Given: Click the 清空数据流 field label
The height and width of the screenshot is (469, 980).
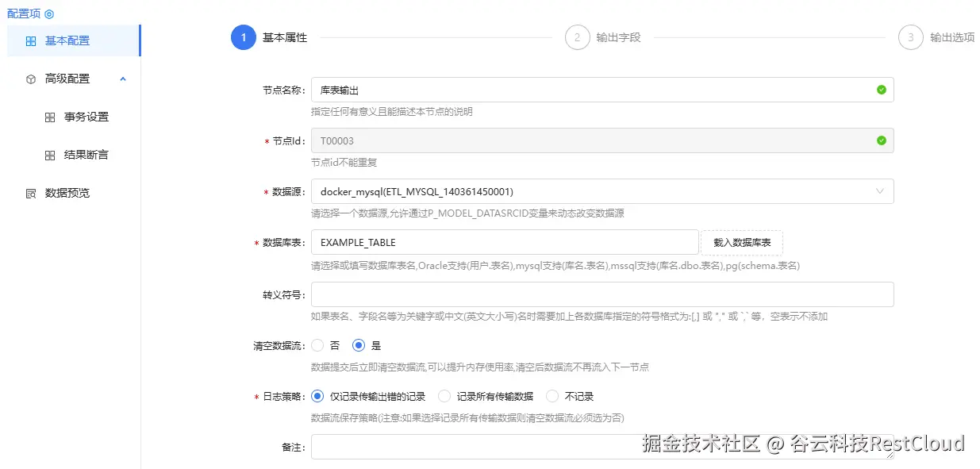Looking at the screenshot, I should click(279, 345).
